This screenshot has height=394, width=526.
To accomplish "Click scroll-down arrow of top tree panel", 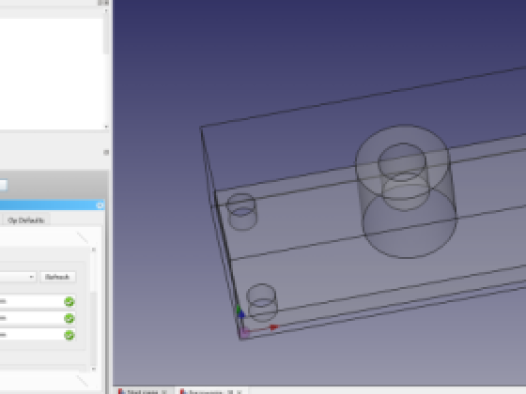I will (106, 127).
